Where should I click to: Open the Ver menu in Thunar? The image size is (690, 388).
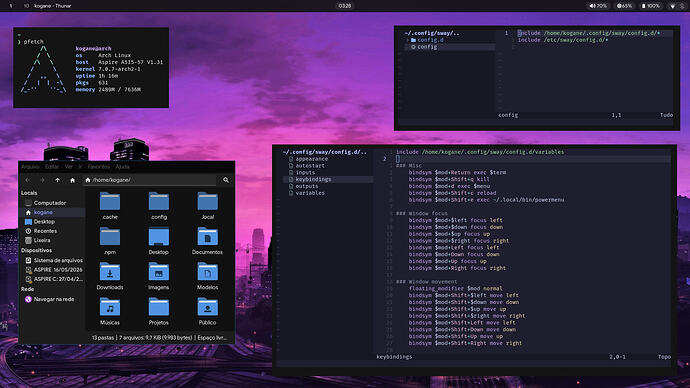(x=69, y=167)
